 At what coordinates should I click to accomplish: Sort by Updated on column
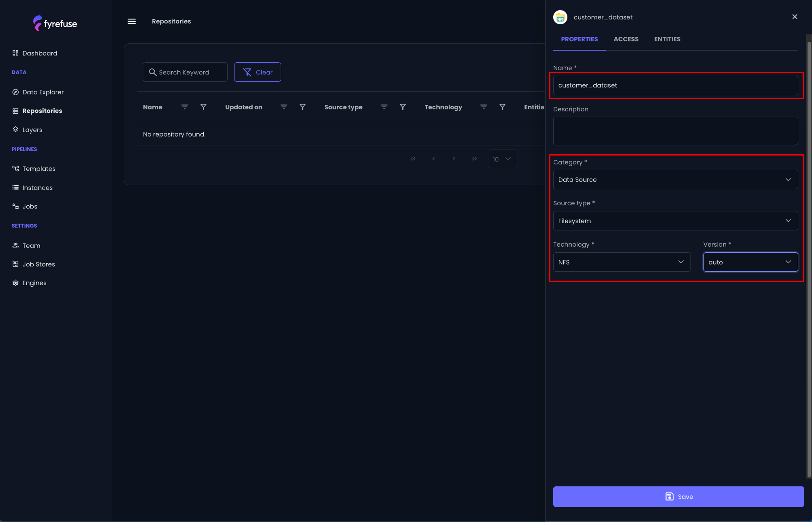coord(284,107)
